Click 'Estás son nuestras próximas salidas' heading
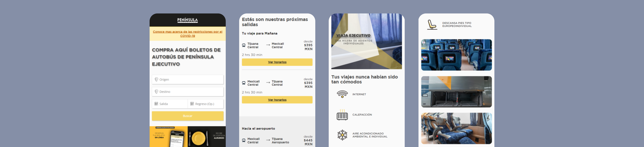This screenshot has height=147, width=644. (x=275, y=22)
